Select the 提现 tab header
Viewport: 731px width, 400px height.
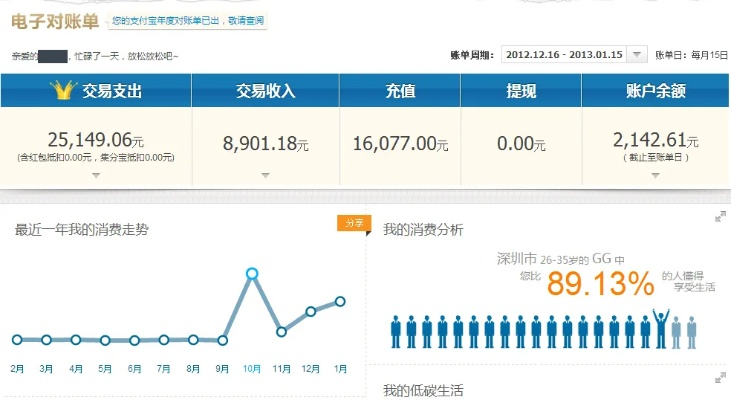[521, 92]
